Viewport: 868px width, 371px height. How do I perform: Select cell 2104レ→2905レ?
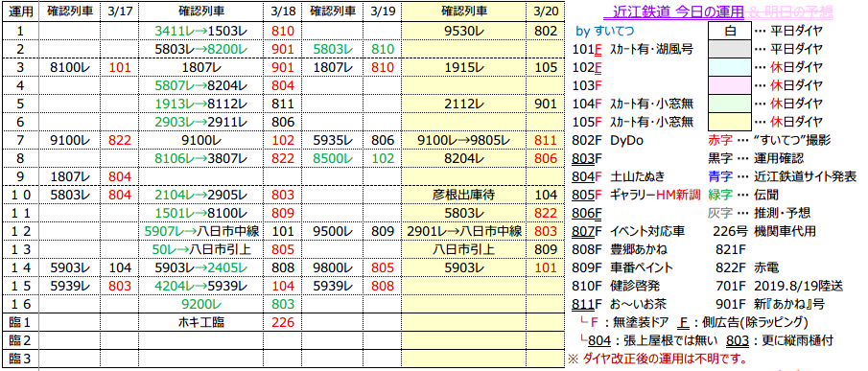pos(201,196)
